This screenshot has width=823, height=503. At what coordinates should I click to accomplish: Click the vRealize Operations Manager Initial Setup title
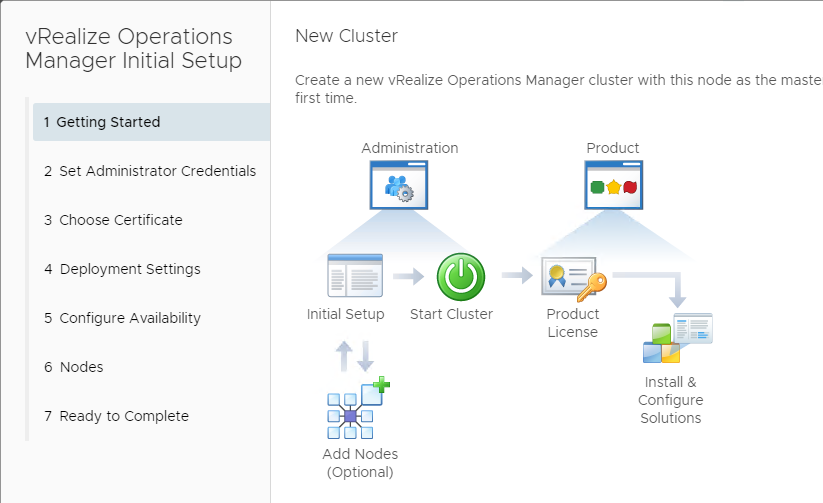click(x=133, y=48)
